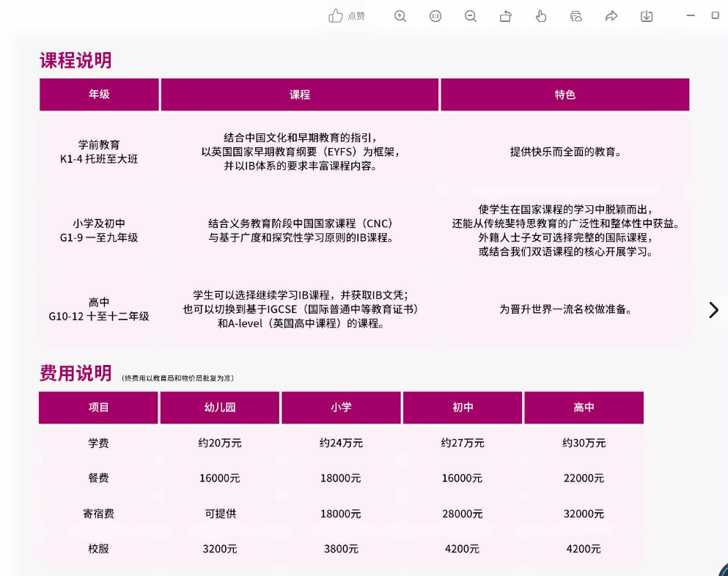Click the 约30万元 tuition cell
The width and height of the screenshot is (728, 576).
click(584, 443)
